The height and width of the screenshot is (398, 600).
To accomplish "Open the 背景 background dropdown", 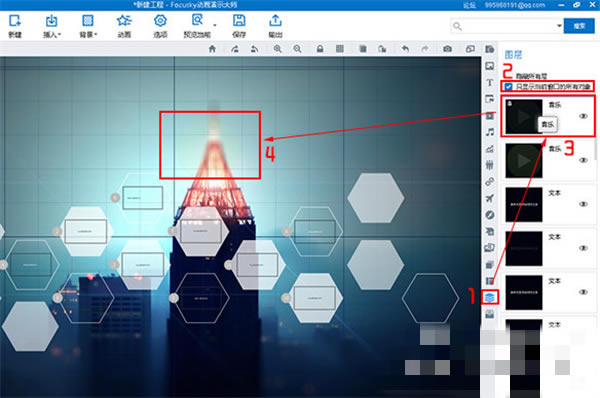I will click(88, 26).
